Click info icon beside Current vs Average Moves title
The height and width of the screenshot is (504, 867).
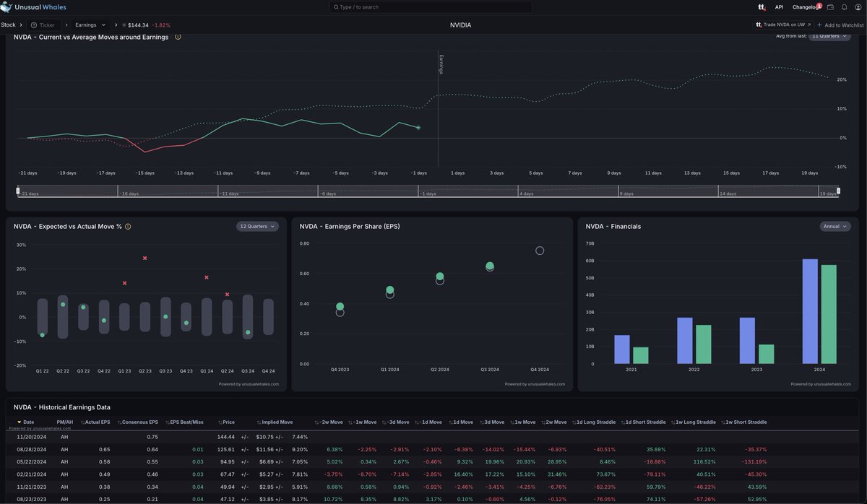[x=178, y=37]
